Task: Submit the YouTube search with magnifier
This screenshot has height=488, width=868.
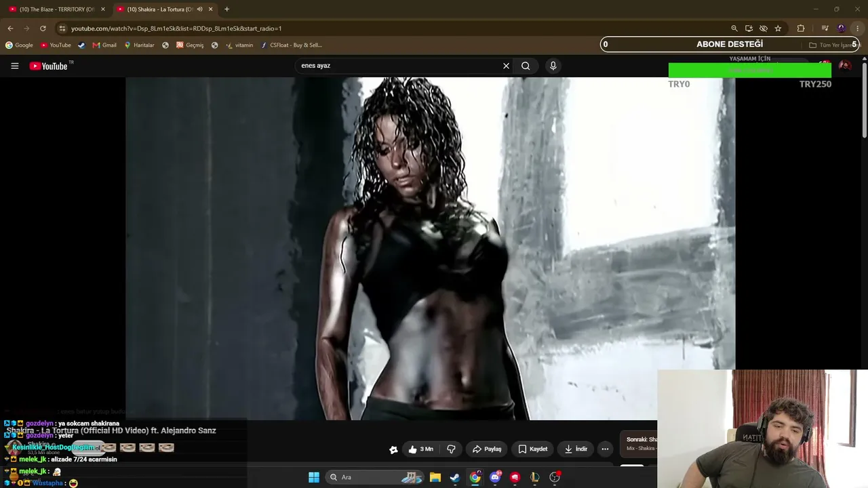Action: (x=526, y=66)
